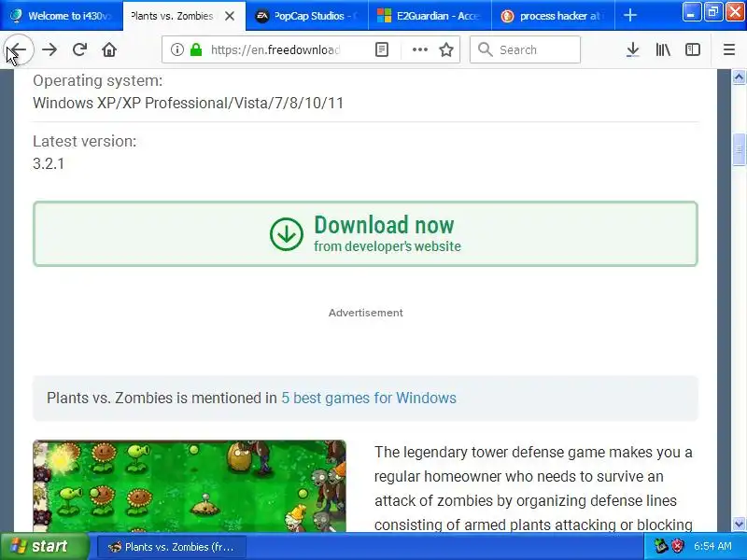Click the Windows XP/XP Professional operating system text
Image resolution: width=747 pixels, height=560 pixels.
pyautogui.click(x=189, y=103)
